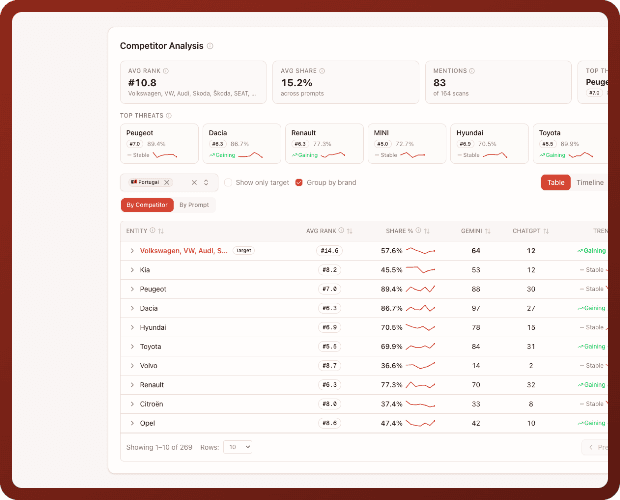Image resolution: width=620 pixels, height=500 pixels.
Task: Expand the Renault table row
Action: 132,385
